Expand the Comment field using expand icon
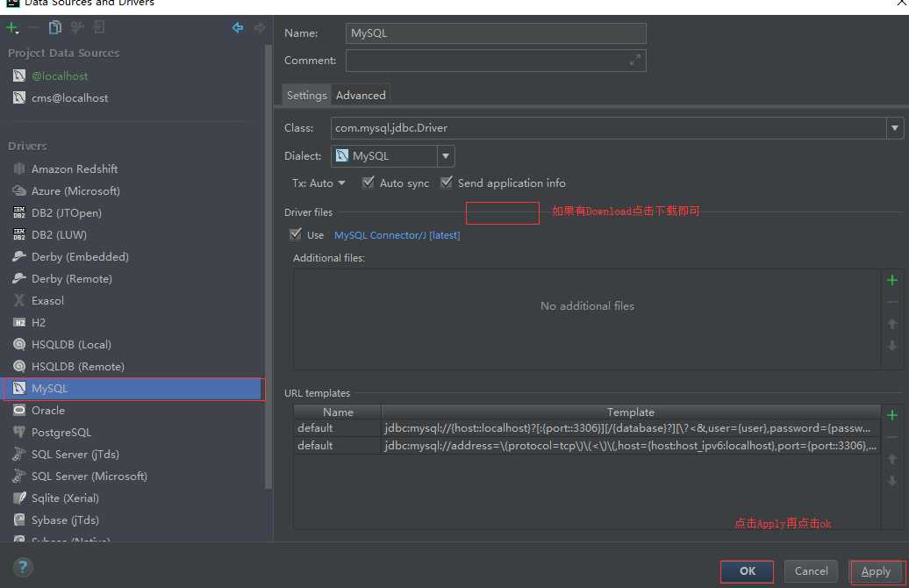 (635, 60)
